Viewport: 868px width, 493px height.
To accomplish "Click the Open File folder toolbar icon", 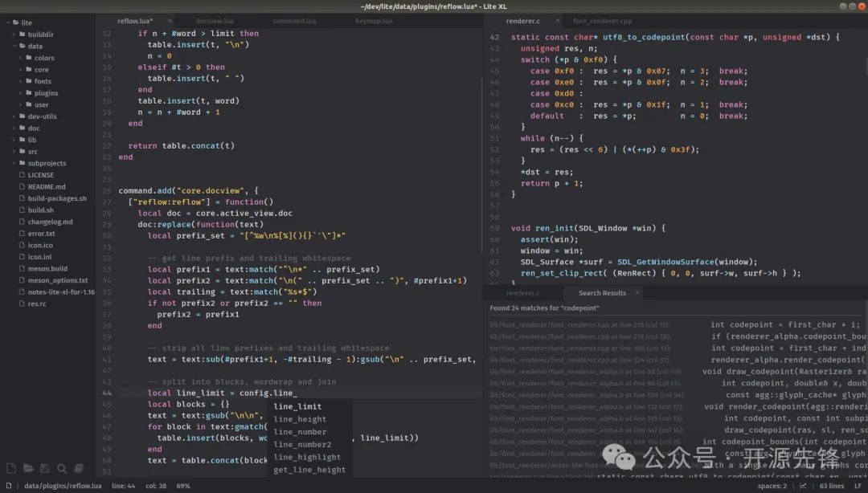I will tap(27, 468).
